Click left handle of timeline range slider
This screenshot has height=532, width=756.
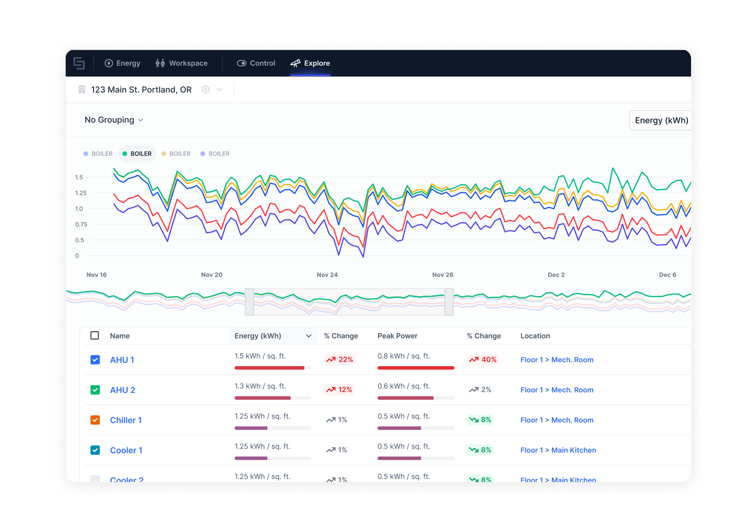(249, 302)
